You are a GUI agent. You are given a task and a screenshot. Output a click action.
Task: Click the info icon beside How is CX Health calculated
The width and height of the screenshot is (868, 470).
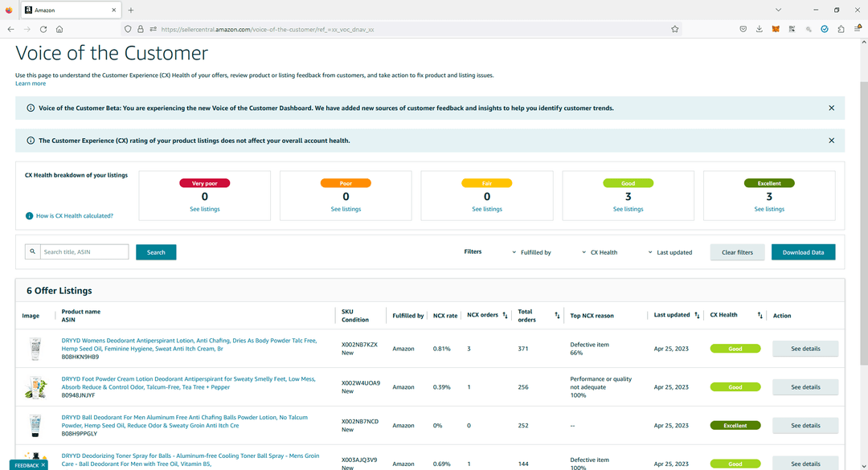(x=30, y=216)
